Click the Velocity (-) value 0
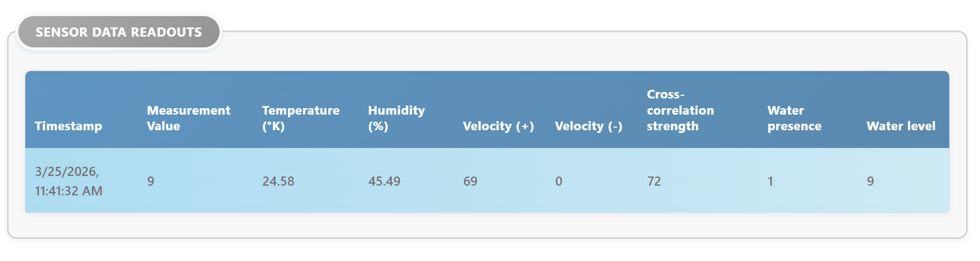The image size is (980, 261). [559, 181]
